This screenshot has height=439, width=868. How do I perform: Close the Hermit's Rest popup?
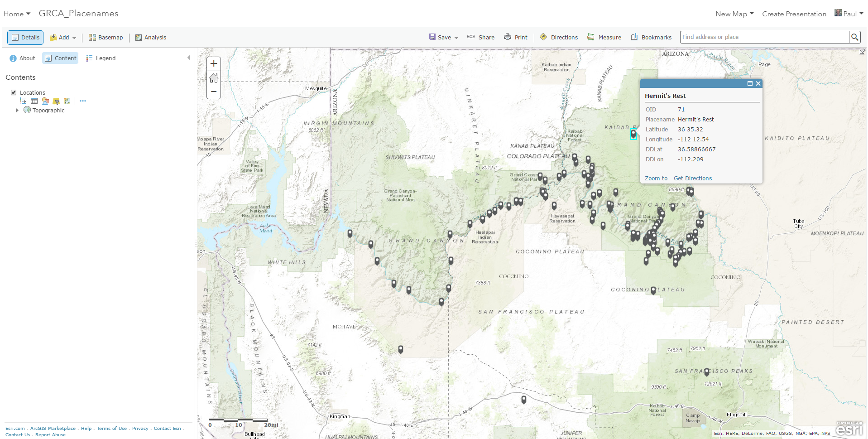758,83
